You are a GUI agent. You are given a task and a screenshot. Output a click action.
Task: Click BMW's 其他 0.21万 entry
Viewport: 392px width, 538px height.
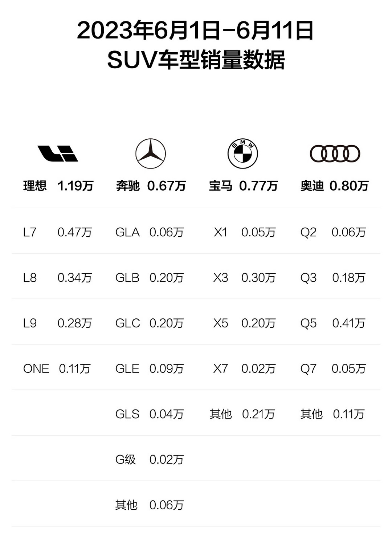[x=242, y=414]
